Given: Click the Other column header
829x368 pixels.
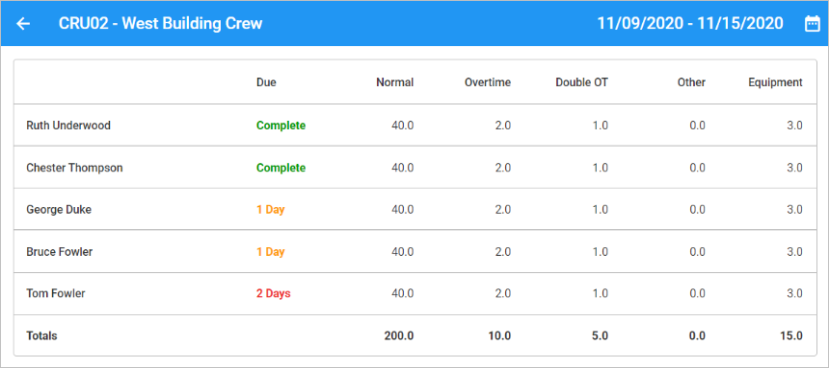Looking at the screenshot, I should [x=692, y=82].
